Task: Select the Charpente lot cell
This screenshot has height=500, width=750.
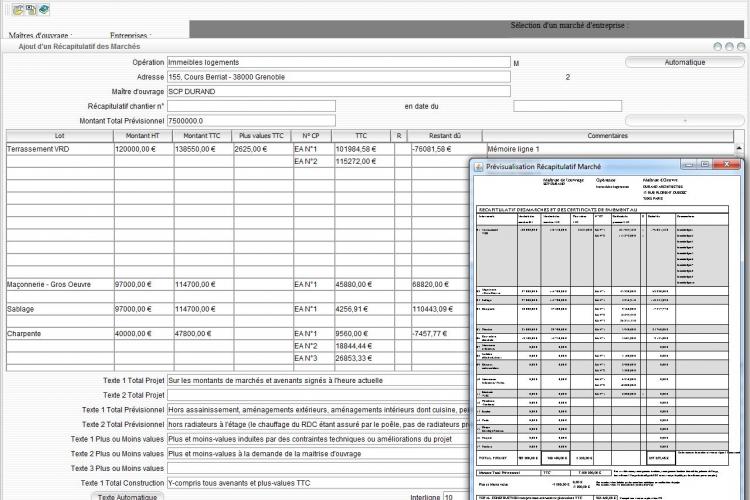Action: (60, 333)
